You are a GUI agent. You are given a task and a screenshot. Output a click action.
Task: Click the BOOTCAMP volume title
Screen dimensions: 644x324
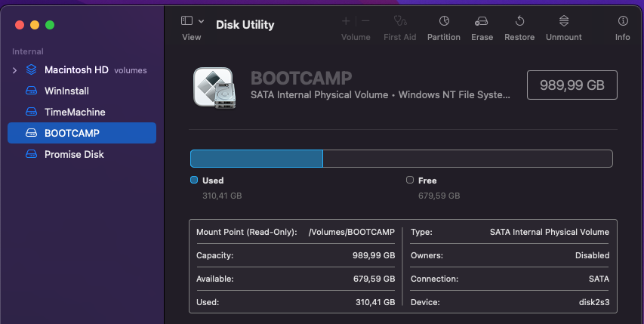point(301,78)
